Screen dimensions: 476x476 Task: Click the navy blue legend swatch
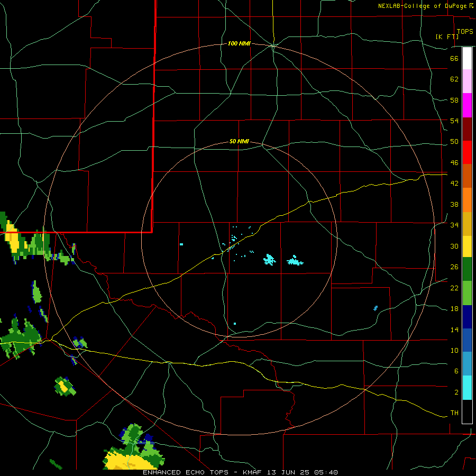click(x=467, y=317)
